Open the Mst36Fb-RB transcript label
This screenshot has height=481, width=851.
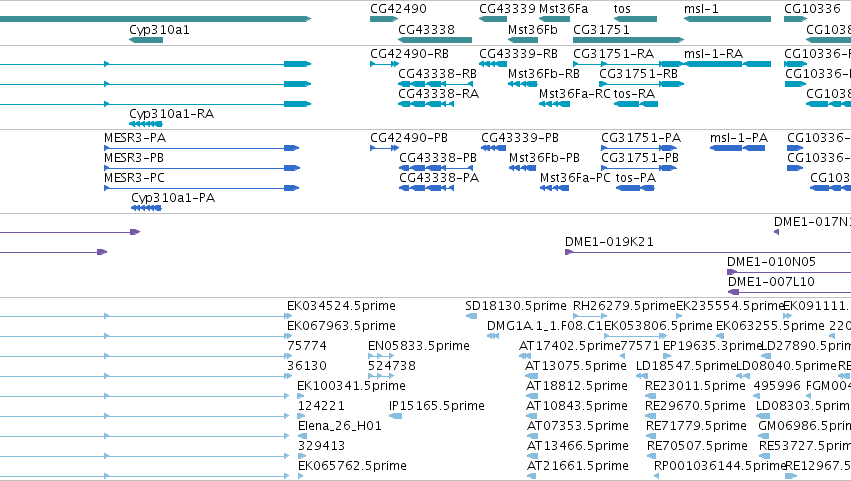(x=544, y=74)
